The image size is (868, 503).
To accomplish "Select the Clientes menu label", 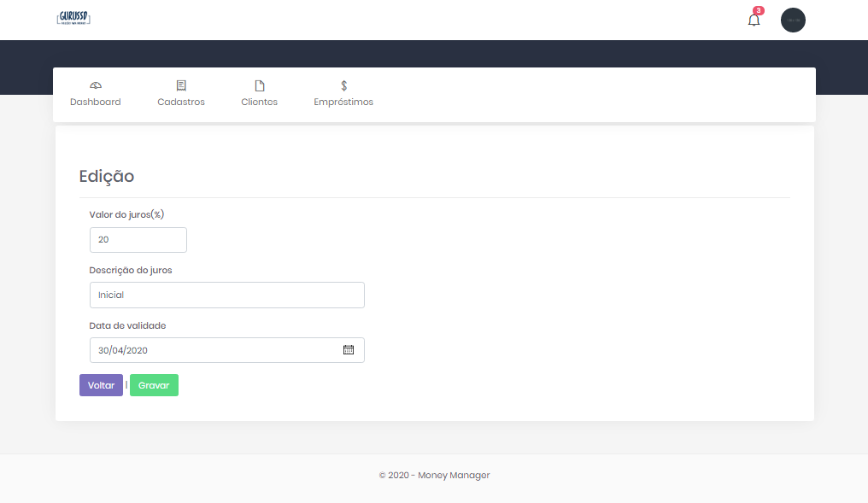I will pyautogui.click(x=260, y=102).
